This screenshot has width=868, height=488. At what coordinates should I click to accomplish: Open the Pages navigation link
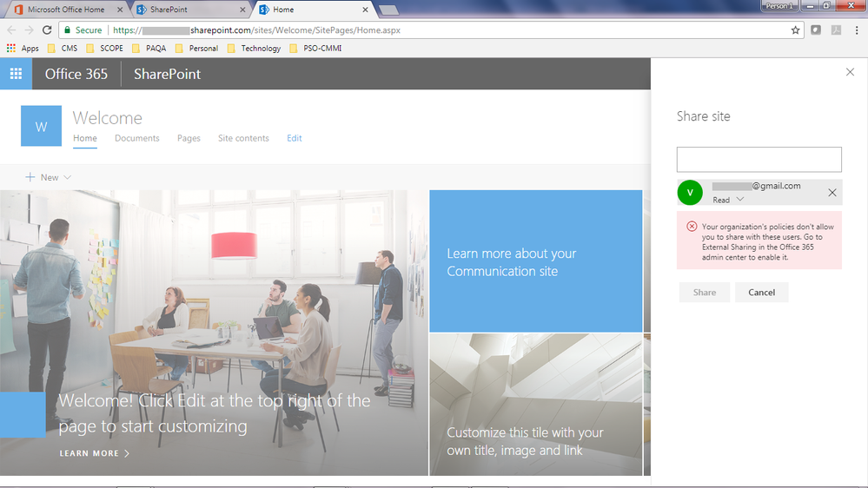tap(189, 138)
